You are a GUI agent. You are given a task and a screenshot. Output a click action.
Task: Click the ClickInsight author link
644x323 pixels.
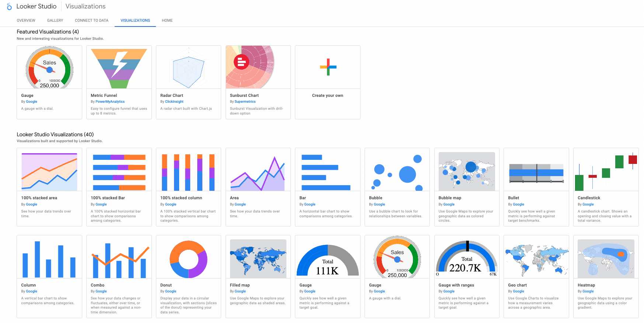174,102
